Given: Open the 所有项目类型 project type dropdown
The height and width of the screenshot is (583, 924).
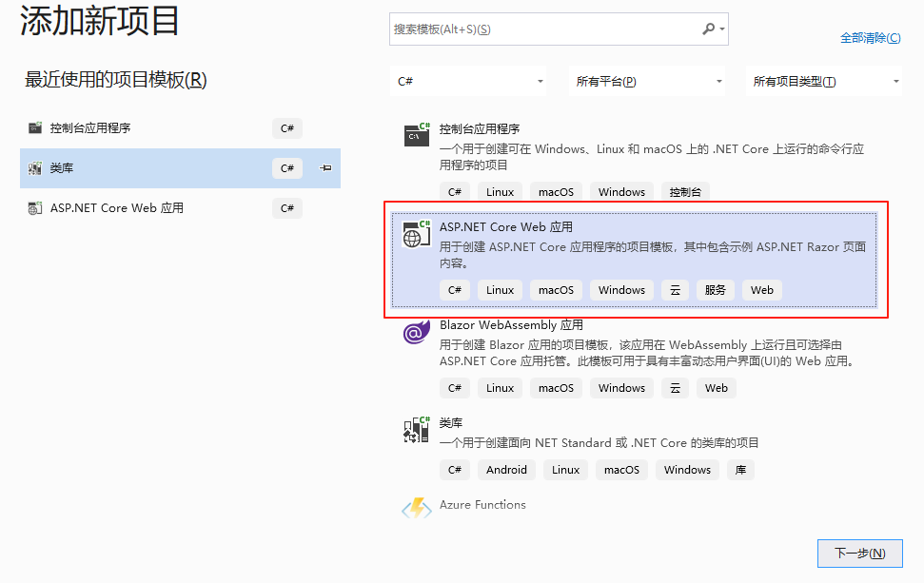Looking at the screenshot, I should click(824, 81).
